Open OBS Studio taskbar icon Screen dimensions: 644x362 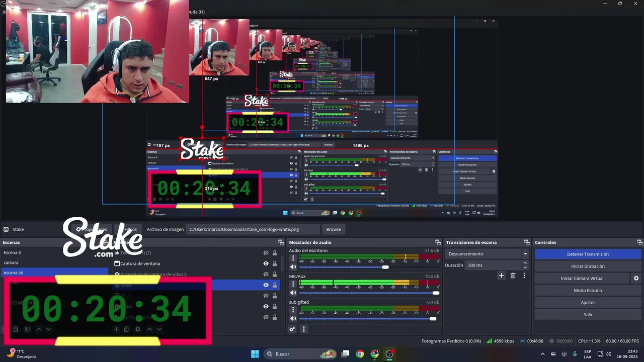389,354
